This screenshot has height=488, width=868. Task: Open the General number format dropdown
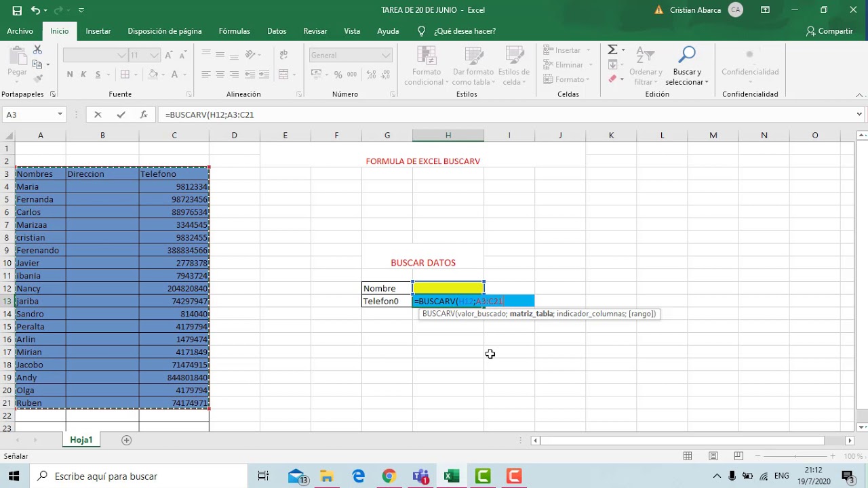[387, 56]
